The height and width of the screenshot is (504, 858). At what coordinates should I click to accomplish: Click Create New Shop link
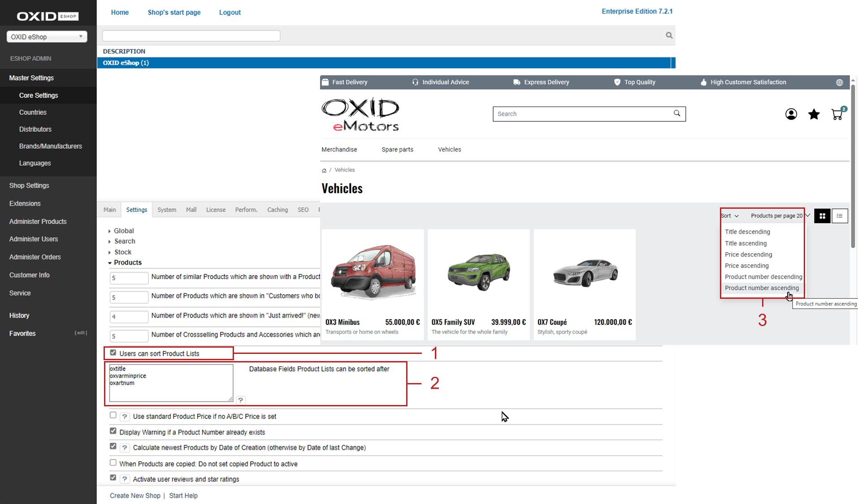[x=135, y=495]
